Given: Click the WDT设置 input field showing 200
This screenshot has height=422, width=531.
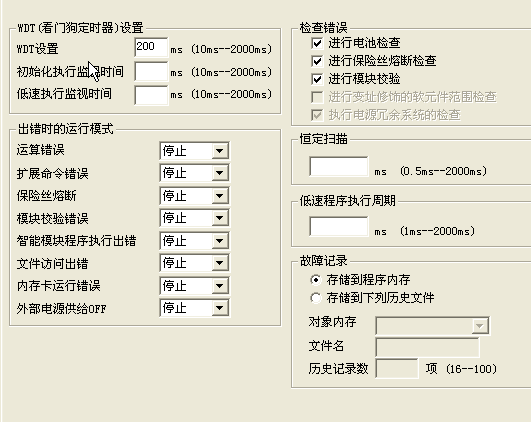Looking at the screenshot, I should [151, 47].
